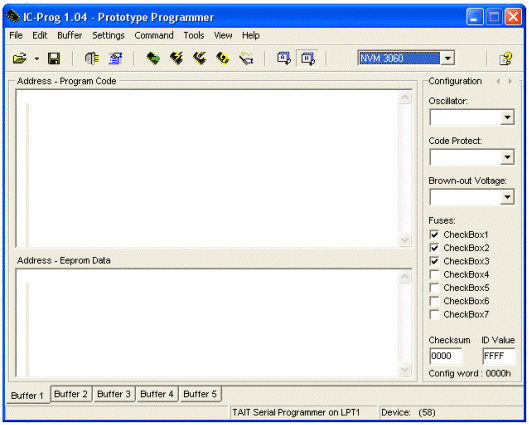Click the Erase chip icon
Screen dimensions: 529x425
[x=223, y=58]
